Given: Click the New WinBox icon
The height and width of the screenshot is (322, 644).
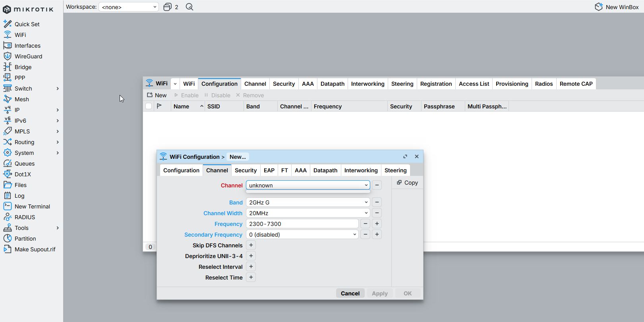Looking at the screenshot, I should click(598, 7).
